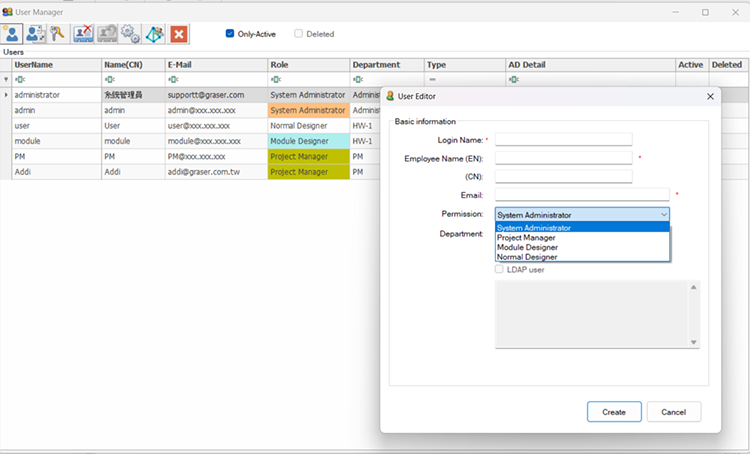The height and width of the screenshot is (454, 750).
Task: Sort by Active column header
Action: tap(692, 65)
